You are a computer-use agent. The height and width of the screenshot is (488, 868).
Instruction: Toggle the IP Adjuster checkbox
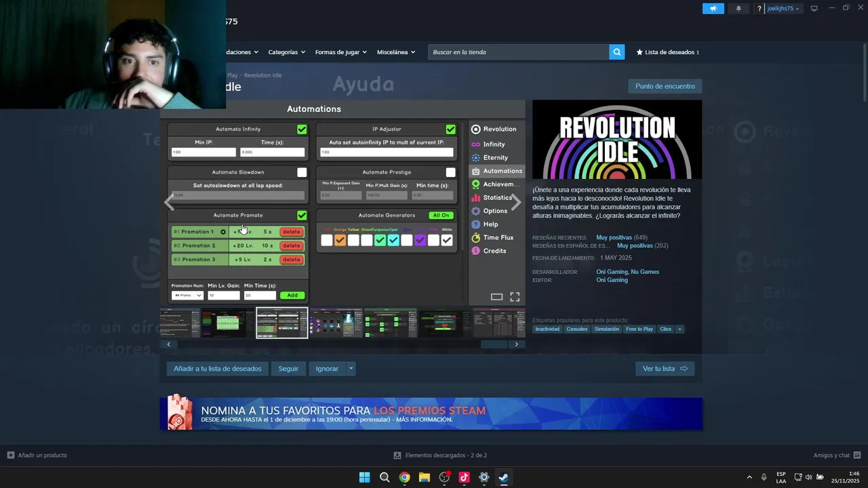[450, 129]
